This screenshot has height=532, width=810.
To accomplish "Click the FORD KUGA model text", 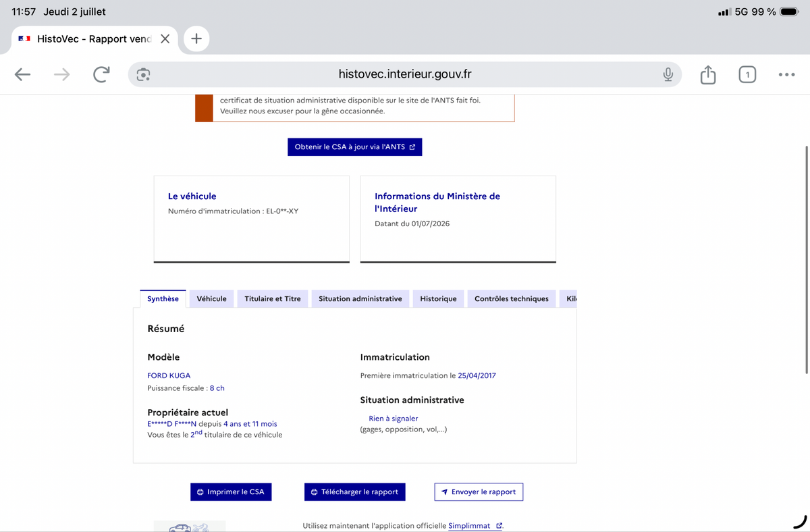I will (x=169, y=375).
